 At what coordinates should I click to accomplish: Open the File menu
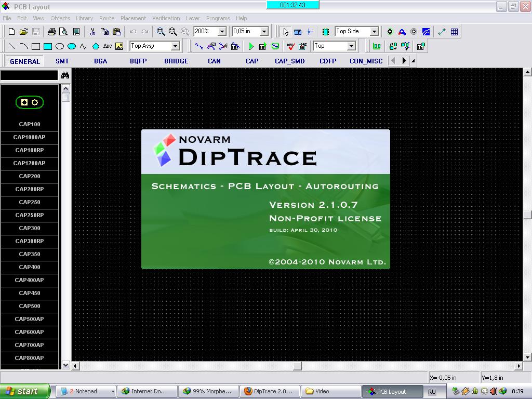[x=7, y=18]
